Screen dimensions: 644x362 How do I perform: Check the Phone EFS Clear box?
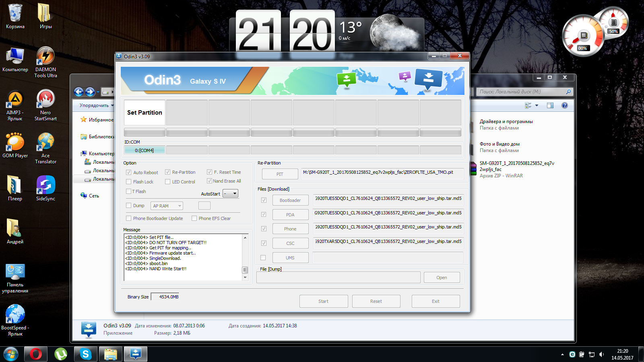coord(194,218)
